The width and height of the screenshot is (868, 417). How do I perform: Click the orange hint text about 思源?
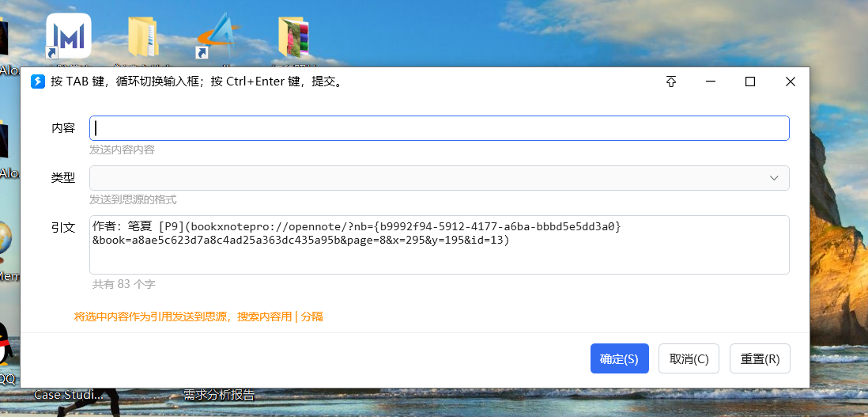[x=198, y=317]
